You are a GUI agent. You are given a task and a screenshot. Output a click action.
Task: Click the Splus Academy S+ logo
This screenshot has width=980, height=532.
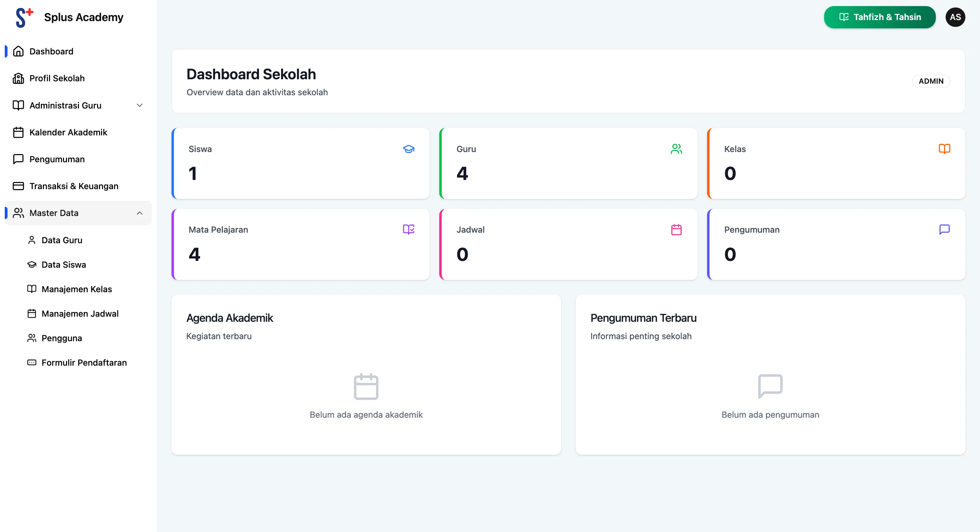coord(24,17)
